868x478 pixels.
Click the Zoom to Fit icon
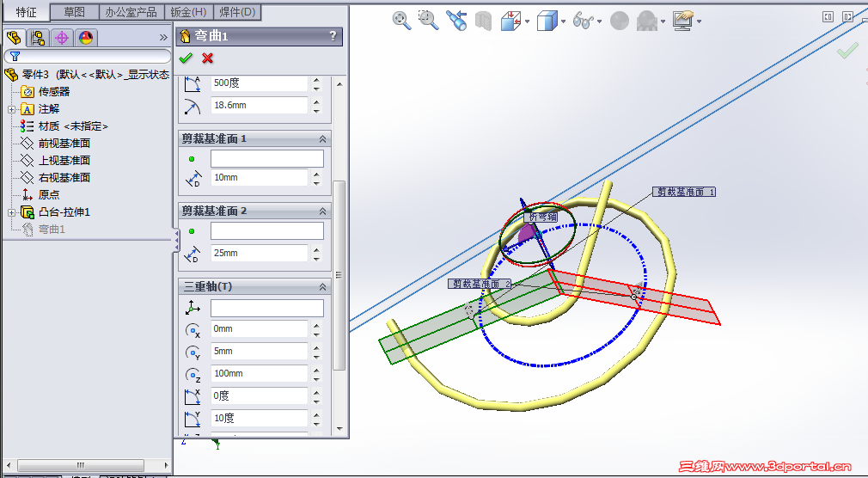click(x=401, y=21)
